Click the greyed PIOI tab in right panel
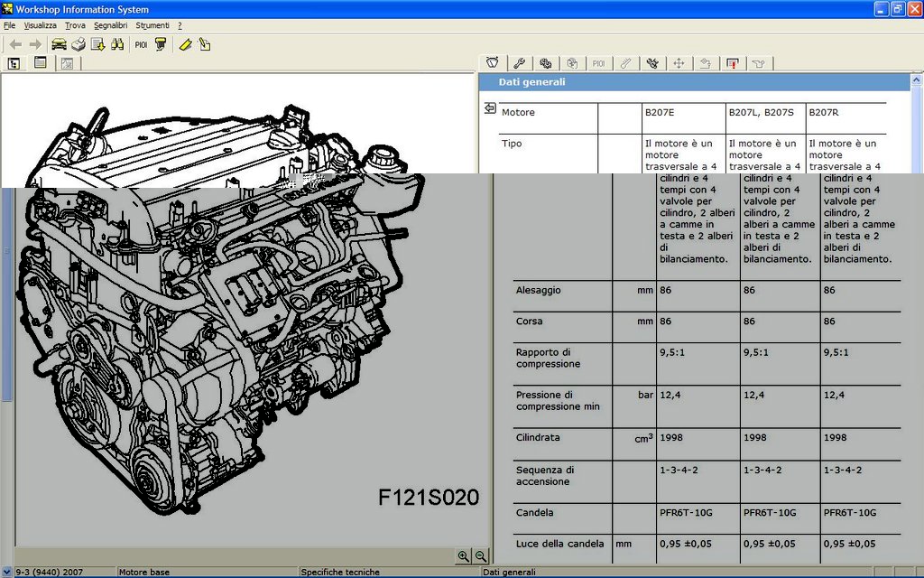Viewport: 924px width, 578px height. tap(599, 63)
